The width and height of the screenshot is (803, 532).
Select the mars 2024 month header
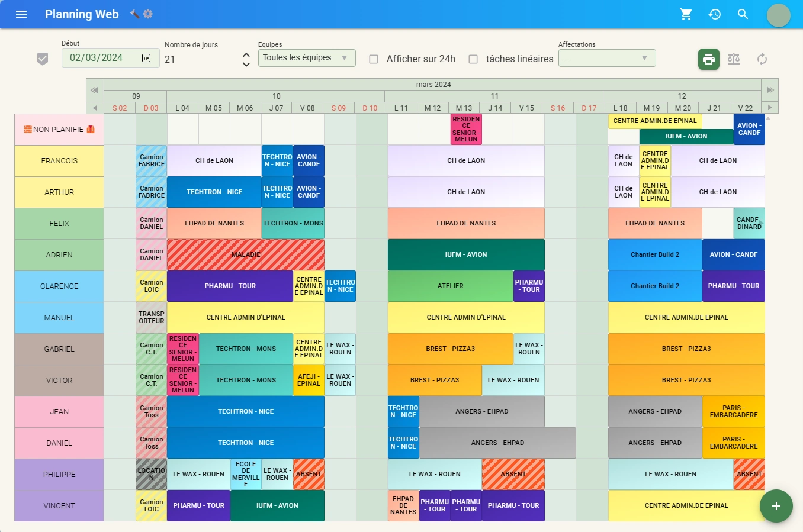[433, 85]
